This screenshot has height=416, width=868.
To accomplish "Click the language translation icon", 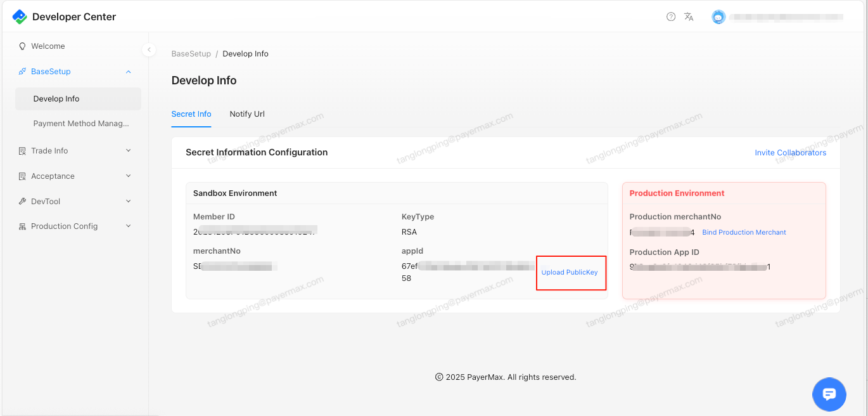I will pos(689,17).
